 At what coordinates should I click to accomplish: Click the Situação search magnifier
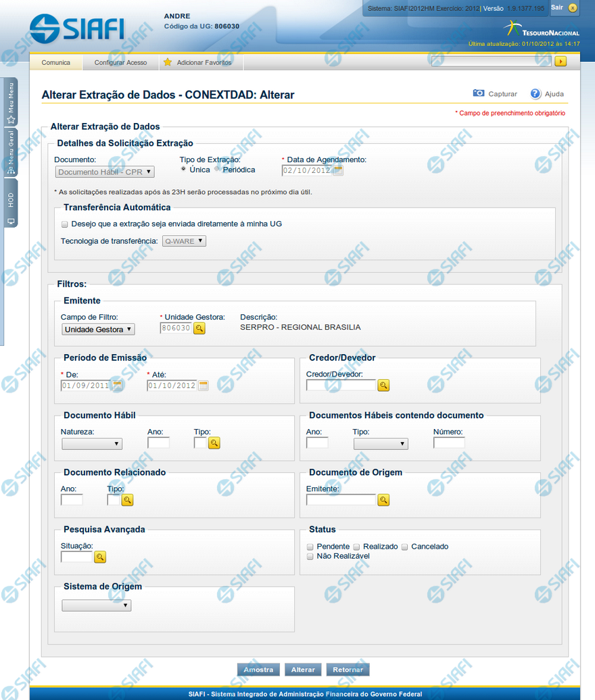click(100, 557)
